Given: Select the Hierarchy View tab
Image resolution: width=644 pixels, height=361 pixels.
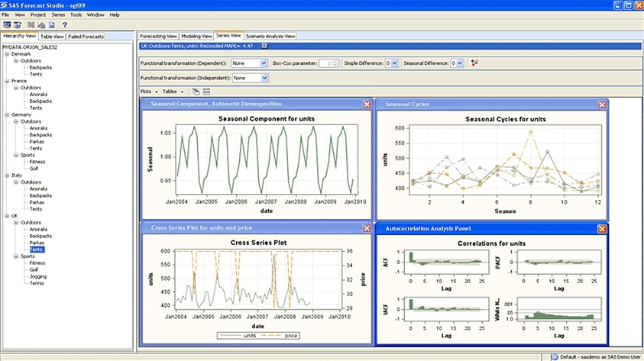Looking at the screenshot, I should point(20,36).
